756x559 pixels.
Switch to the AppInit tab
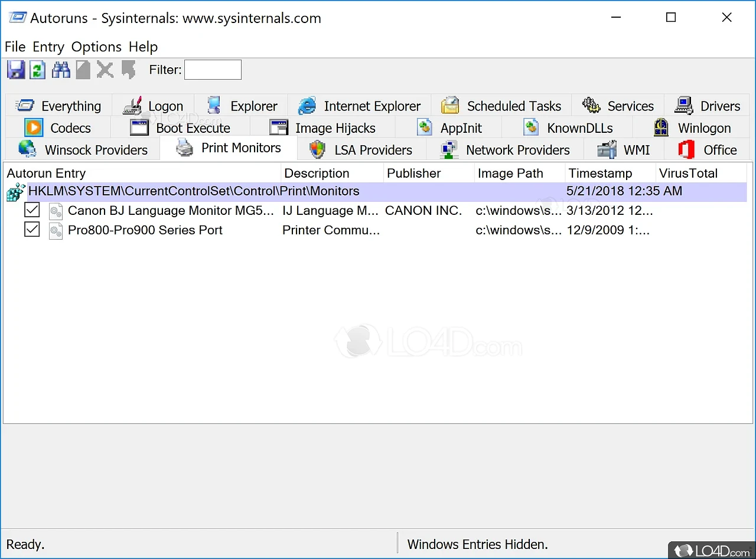point(449,128)
